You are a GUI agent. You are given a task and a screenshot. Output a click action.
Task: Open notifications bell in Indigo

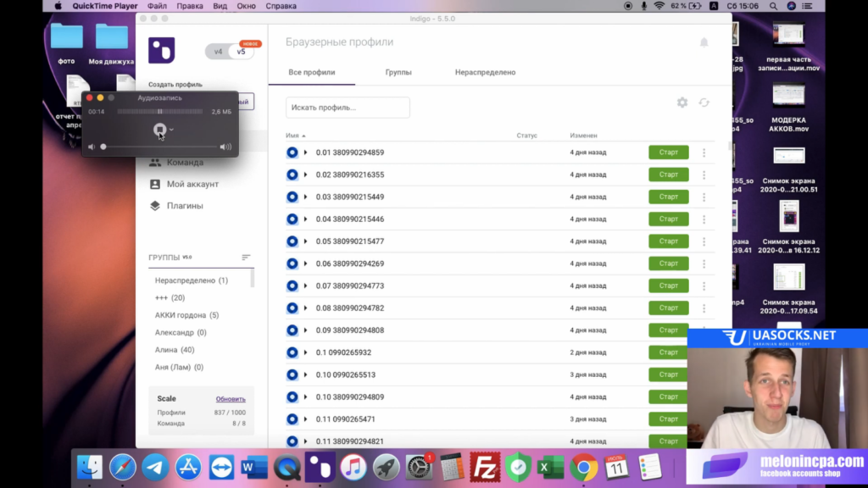coord(704,42)
